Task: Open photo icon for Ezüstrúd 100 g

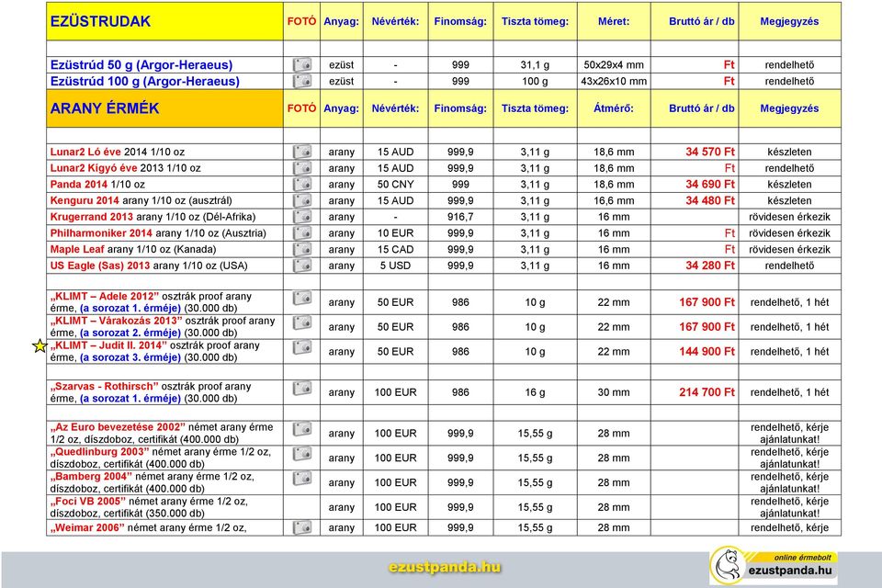Action: 302,81
